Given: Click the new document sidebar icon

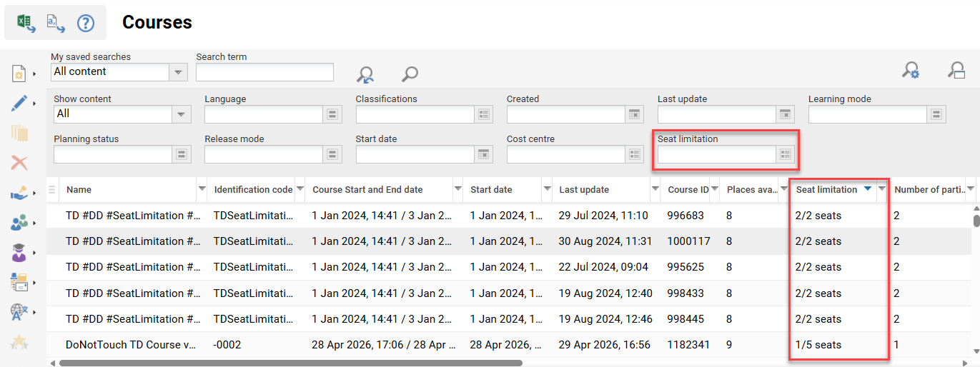Looking at the screenshot, I should coord(19,74).
